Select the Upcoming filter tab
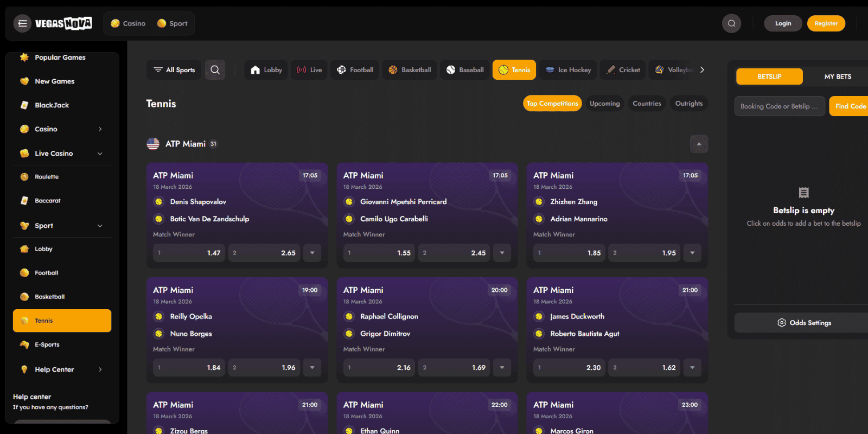 pos(605,104)
